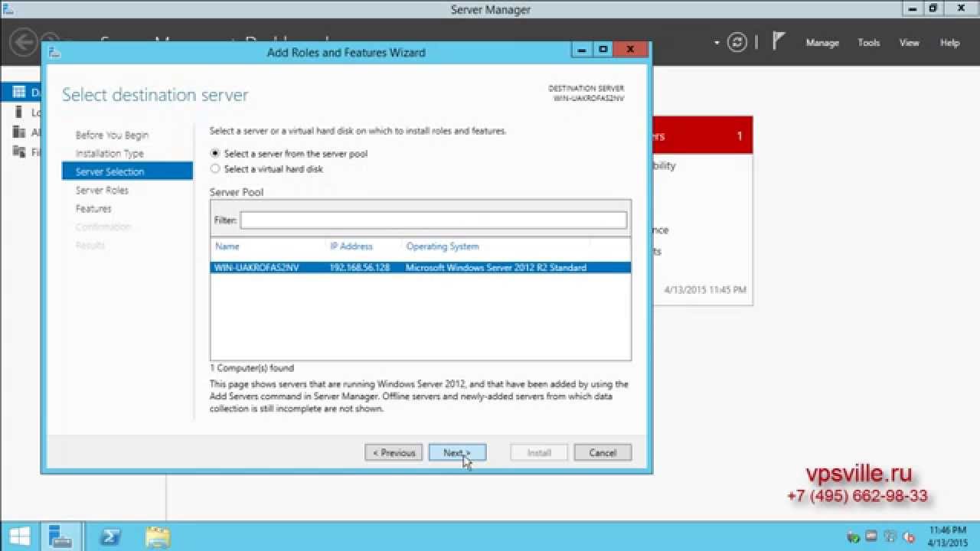Image resolution: width=980 pixels, height=551 pixels.
Task: Refresh the Server Manager dashboard
Action: click(737, 43)
